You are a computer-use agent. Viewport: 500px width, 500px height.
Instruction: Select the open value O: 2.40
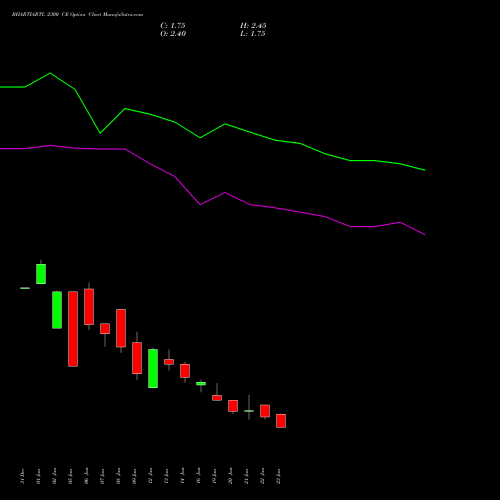click(x=173, y=34)
